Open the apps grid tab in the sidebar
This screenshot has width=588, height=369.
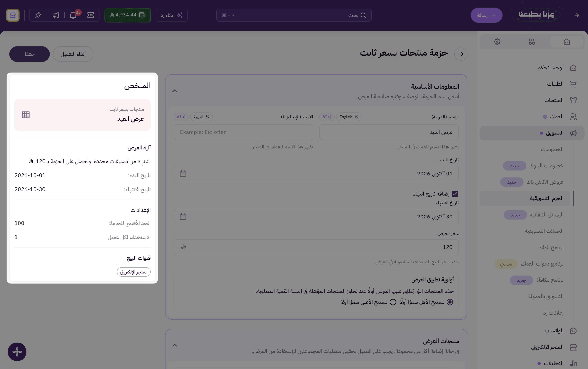click(532, 42)
